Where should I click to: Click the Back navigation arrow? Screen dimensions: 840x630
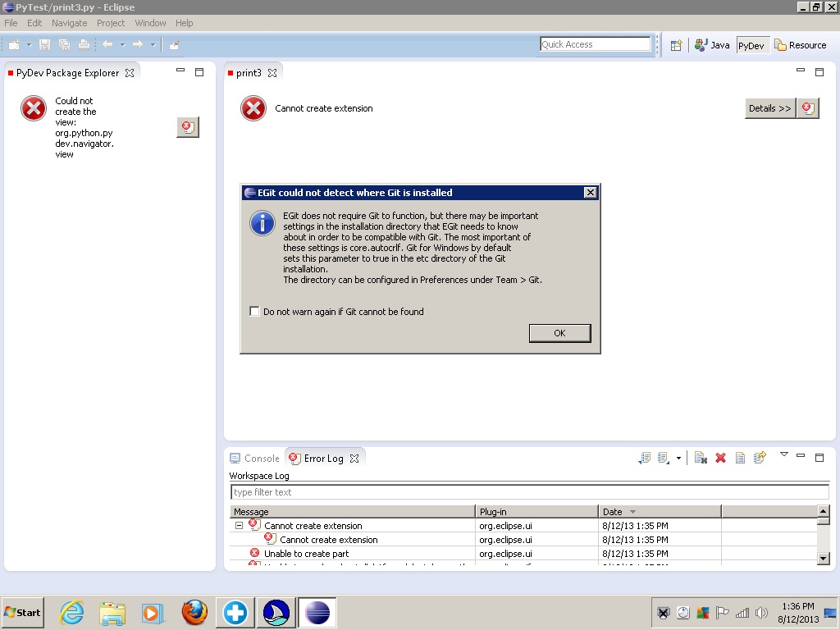(x=107, y=45)
